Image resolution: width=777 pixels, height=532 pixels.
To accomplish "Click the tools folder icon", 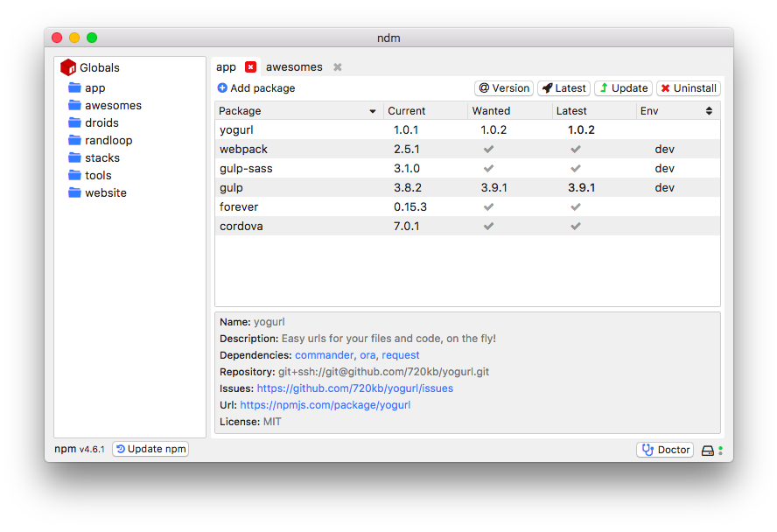I will point(75,175).
